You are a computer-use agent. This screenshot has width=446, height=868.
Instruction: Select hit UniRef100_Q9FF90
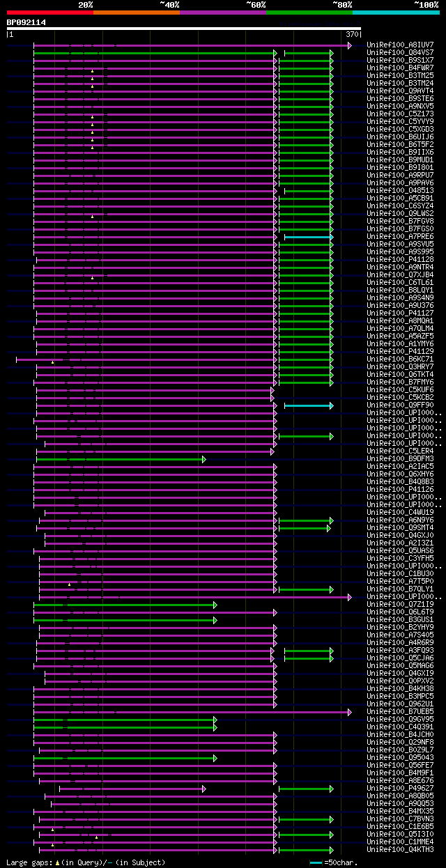pos(400,405)
